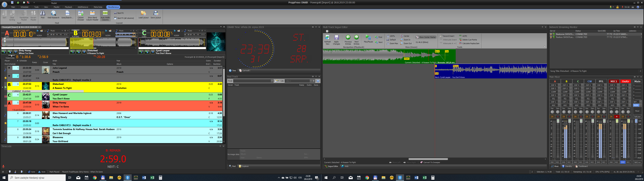Open the Cartwall 1 tab

(245, 71)
